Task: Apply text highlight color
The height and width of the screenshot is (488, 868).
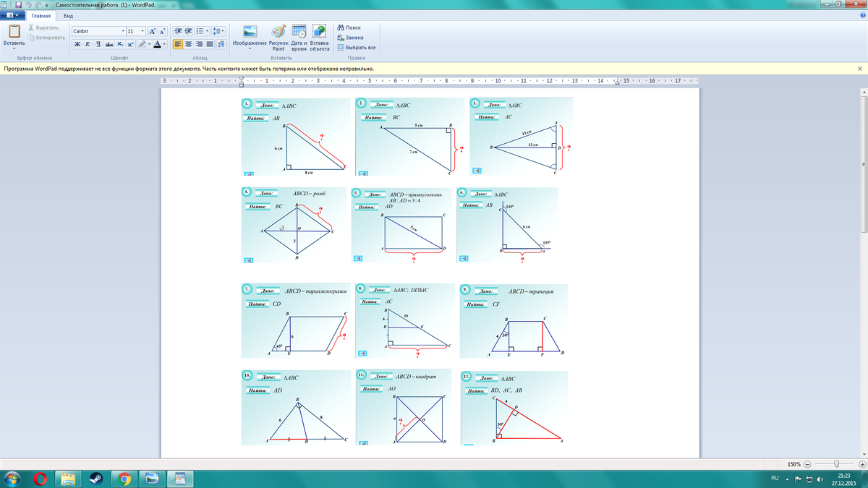Action: click(x=142, y=44)
